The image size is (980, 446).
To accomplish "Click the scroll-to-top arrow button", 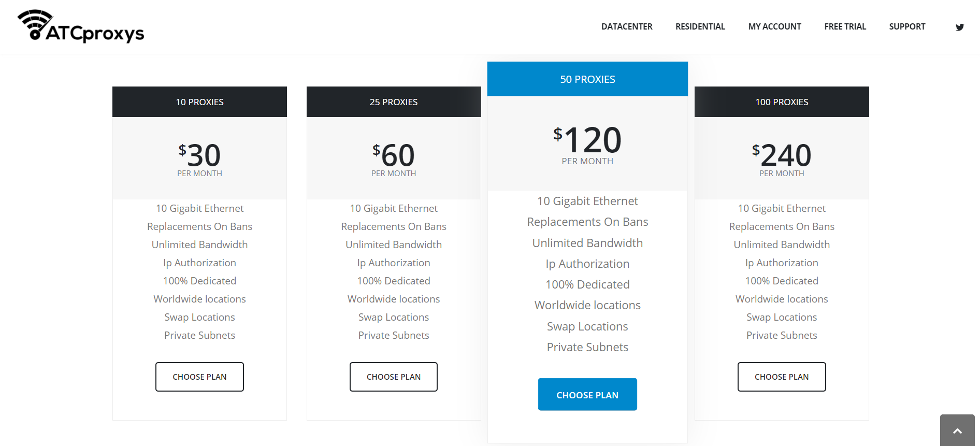I will 957,429.
